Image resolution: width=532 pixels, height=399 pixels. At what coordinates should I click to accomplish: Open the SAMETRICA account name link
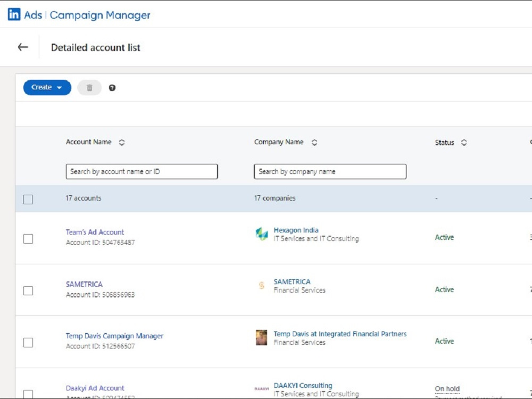[x=84, y=284]
